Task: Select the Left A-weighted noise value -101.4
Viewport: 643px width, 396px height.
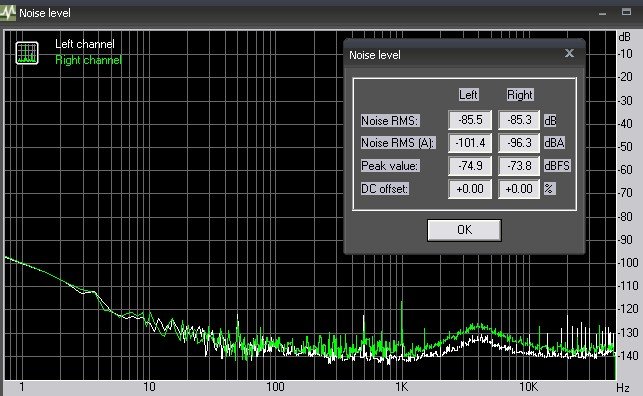Action: click(x=470, y=143)
